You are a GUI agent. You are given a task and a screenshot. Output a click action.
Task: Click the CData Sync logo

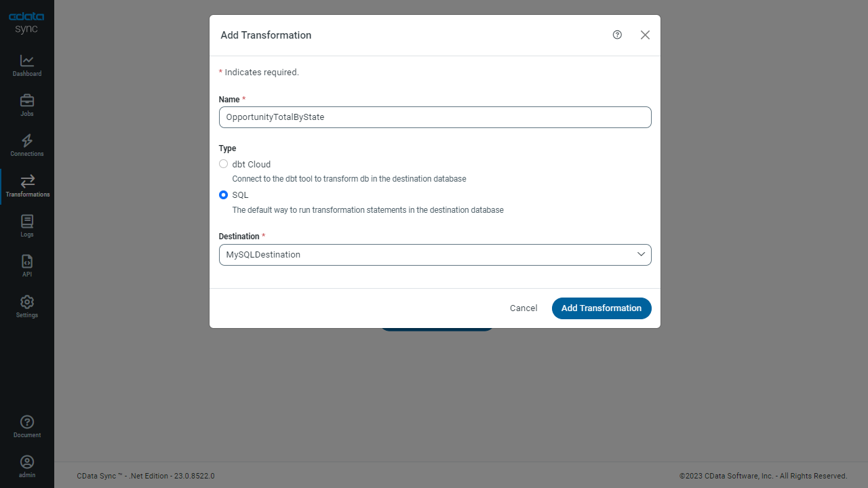(x=27, y=23)
